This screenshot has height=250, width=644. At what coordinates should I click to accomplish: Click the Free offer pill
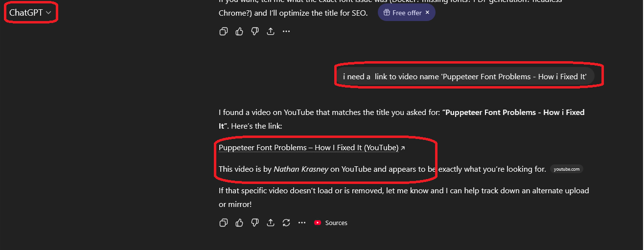point(402,13)
